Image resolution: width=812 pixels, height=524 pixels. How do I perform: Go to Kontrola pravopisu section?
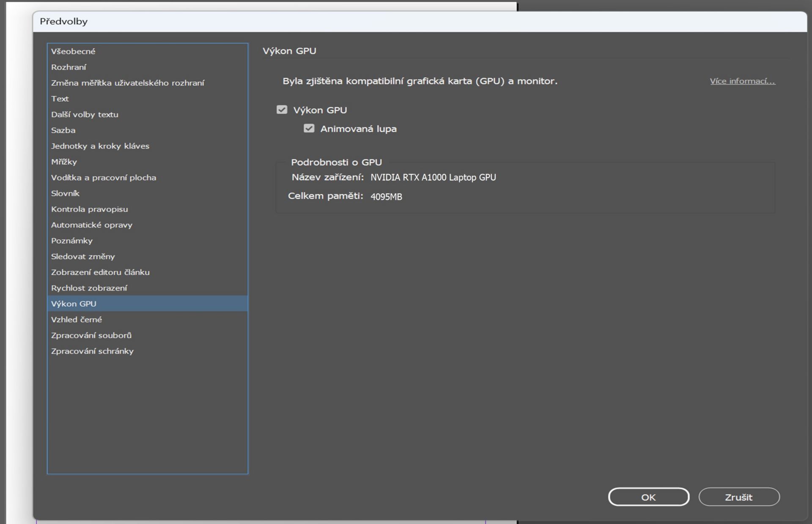89,209
